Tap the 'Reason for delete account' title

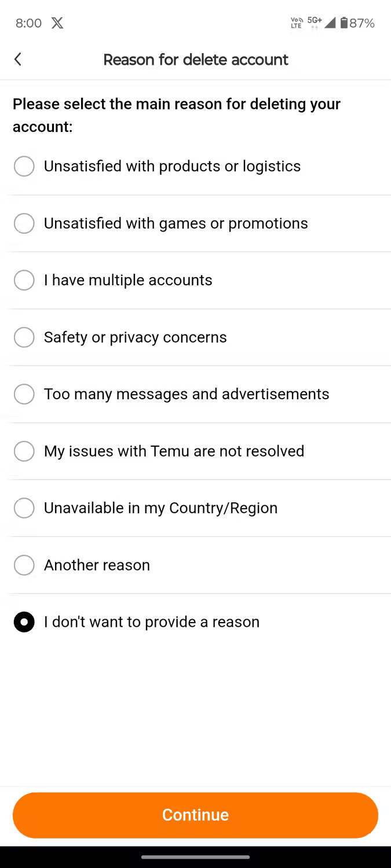195,60
